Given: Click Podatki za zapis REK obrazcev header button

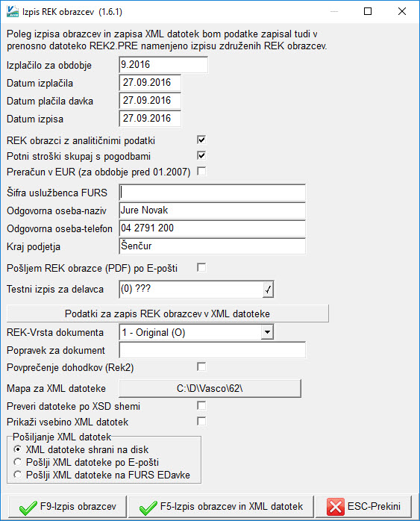Looking at the screenshot, I should (x=168, y=313).
